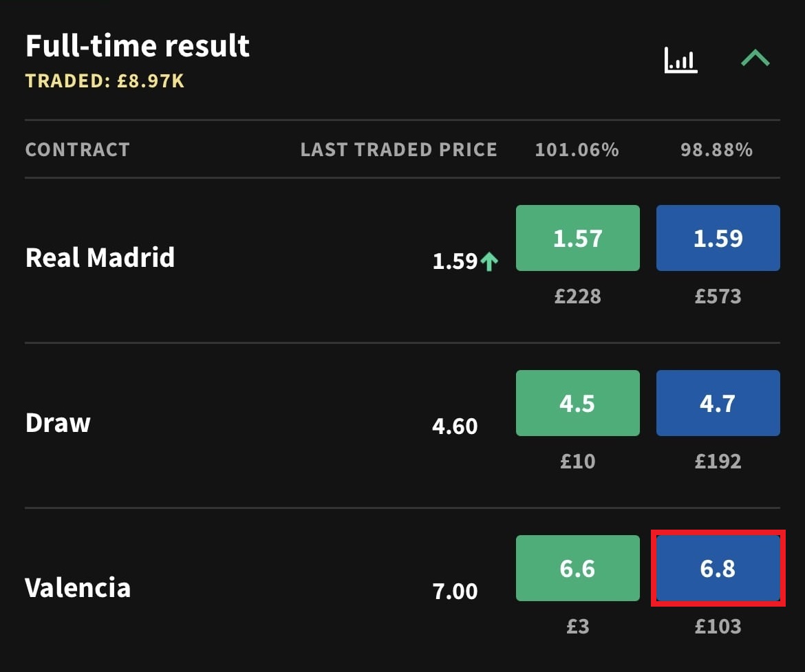This screenshot has width=805, height=672.
Task: Select Draw blue 4.7 price
Action: [718, 403]
